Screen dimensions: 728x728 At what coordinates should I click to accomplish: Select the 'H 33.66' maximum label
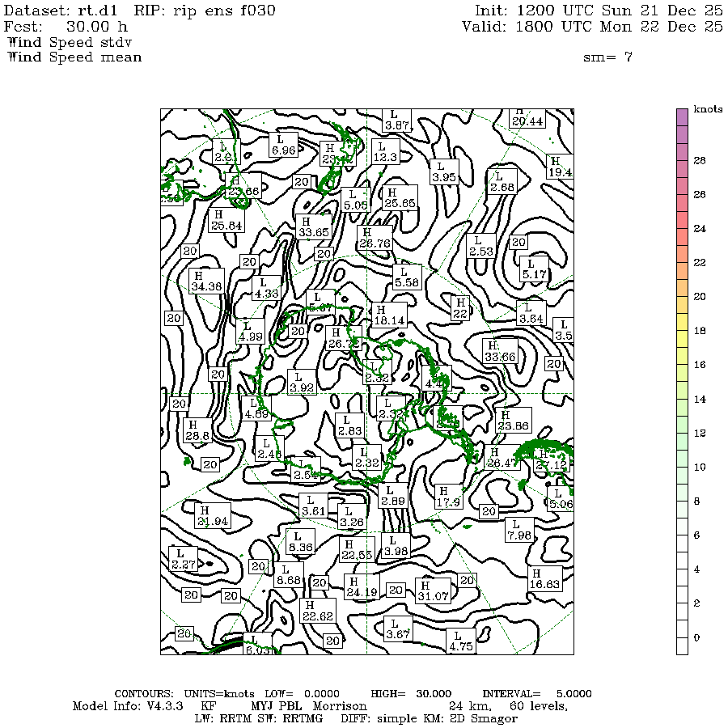pos(500,351)
